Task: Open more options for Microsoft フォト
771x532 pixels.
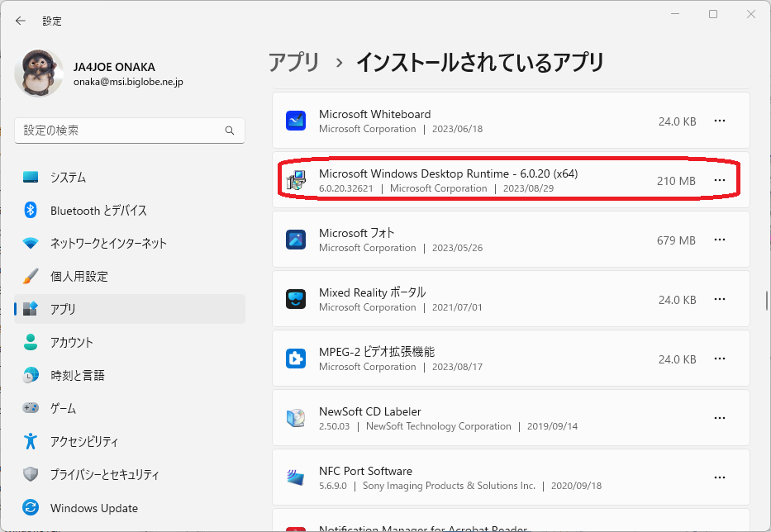Action: (x=720, y=240)
